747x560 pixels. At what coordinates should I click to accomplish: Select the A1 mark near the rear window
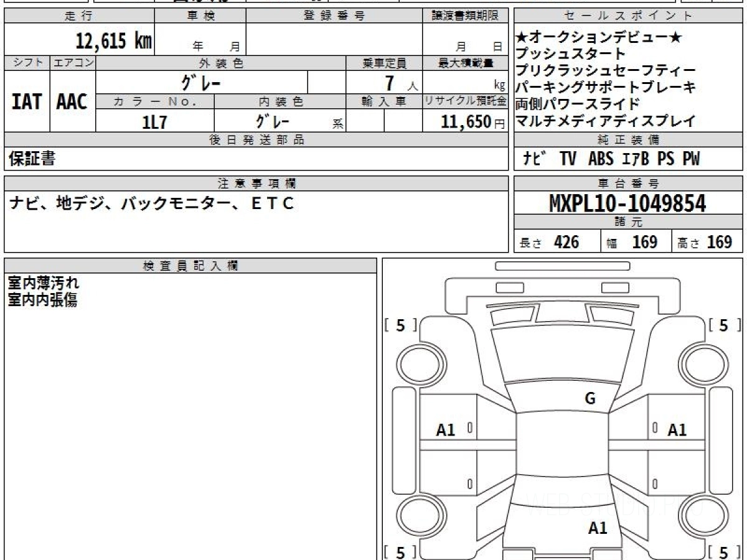click(x=598, y=528)
